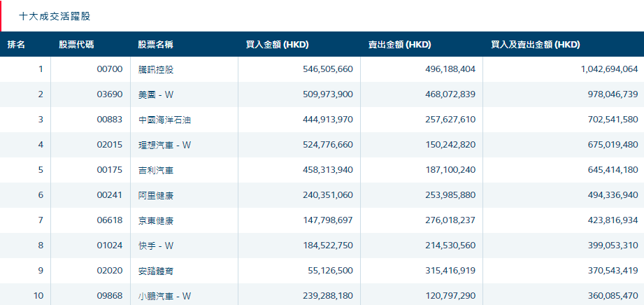This screenshot has width=644, height=305.
Task: Click total amount 702,541,580
Action: [613, 120]
